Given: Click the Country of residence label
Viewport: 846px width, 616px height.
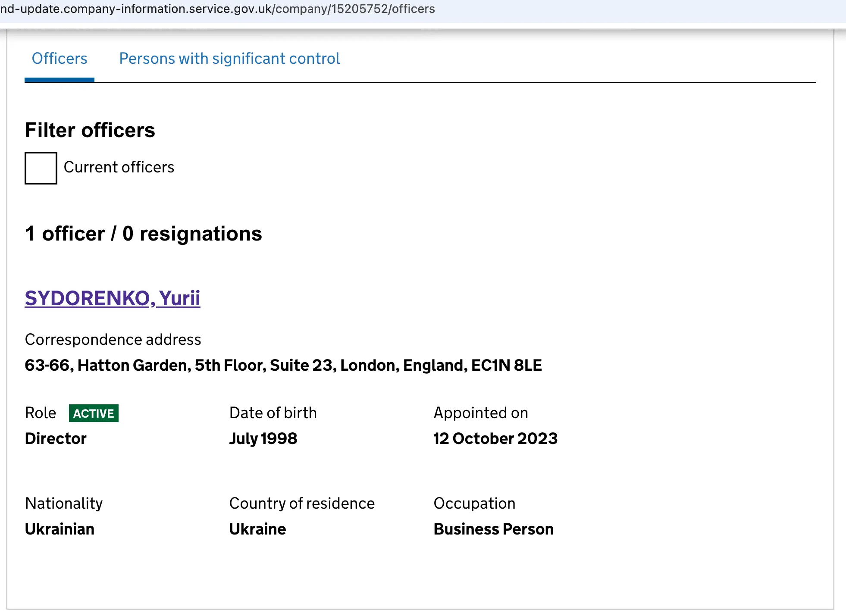Looking at the screenshot, I should [302, 503].
